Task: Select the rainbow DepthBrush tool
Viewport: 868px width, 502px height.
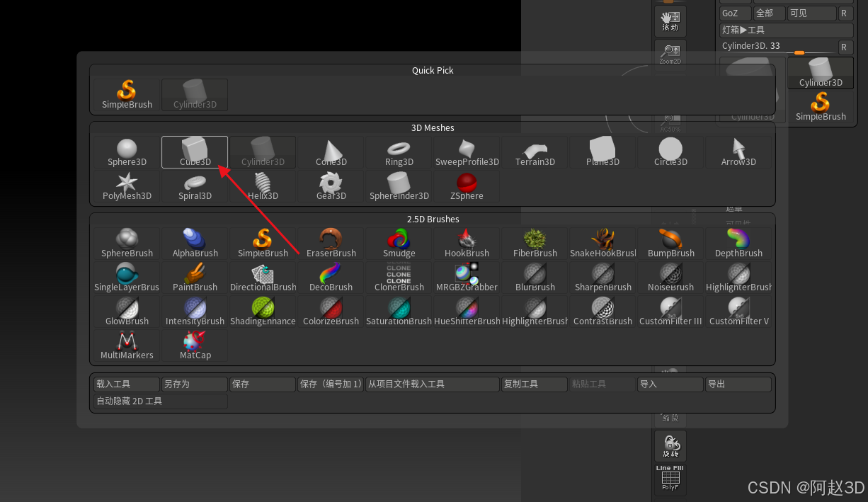Action: point(738,244)
